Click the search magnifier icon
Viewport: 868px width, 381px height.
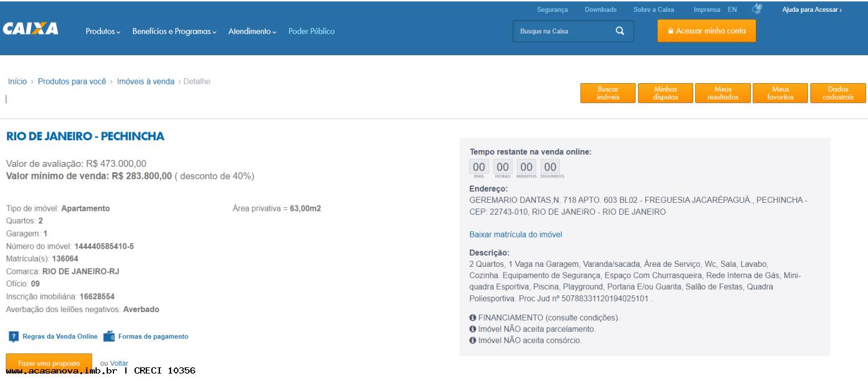pos(620,31)
